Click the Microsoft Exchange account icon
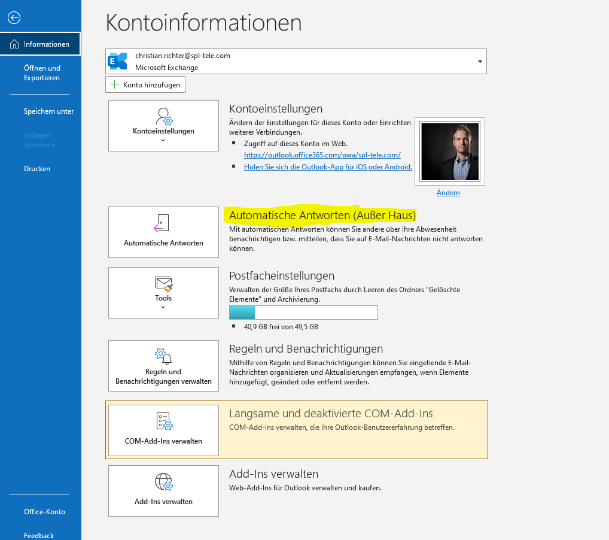This screenshot has width=609, height=540. [x=118, y=61]
